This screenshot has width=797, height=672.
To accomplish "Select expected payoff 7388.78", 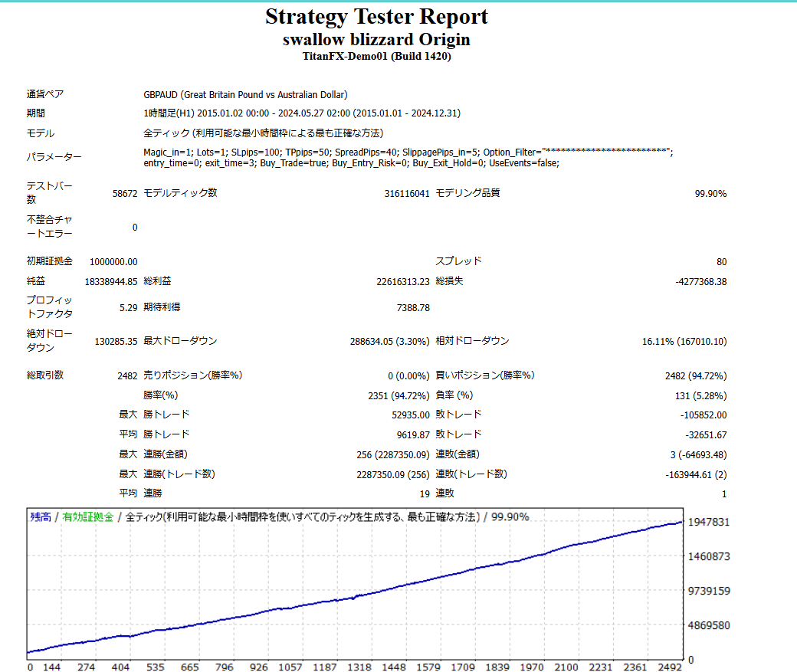I will pyautogui.click(x=413, y=308).
